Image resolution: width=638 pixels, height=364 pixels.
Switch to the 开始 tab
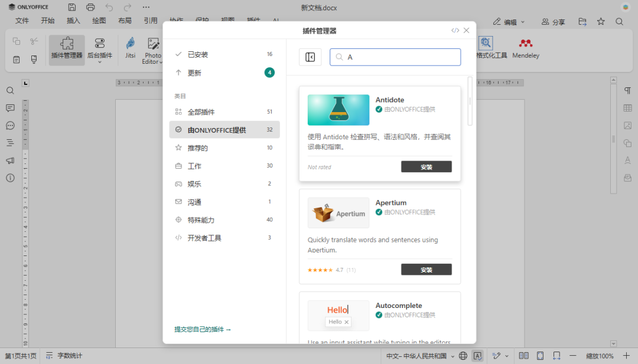(48, 21)
